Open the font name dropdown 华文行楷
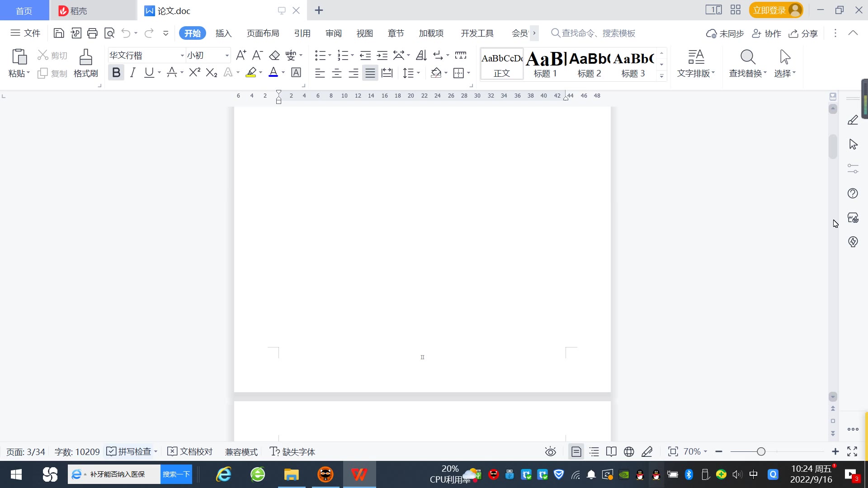Viewport: 868px width, 488px height. pyautogui.click(x=182, y=55)
